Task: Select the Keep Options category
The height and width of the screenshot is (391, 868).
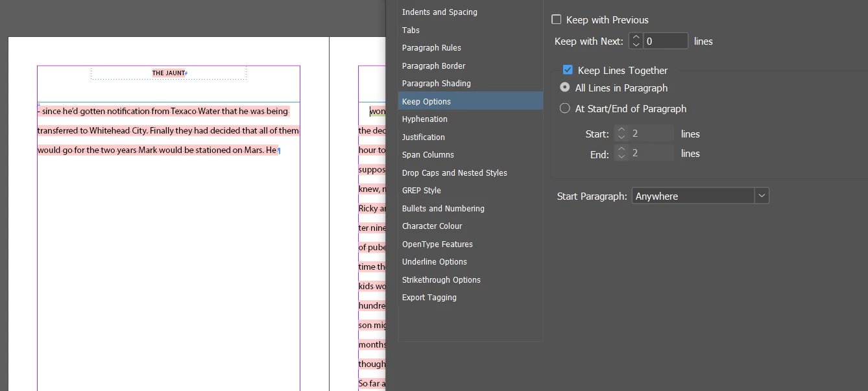Action: pos(470,101)
